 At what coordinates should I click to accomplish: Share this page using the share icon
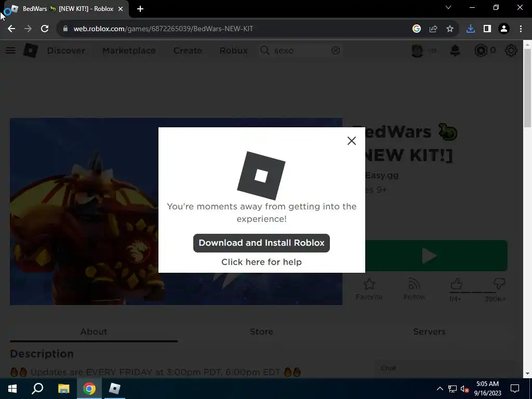pos(433,29)
